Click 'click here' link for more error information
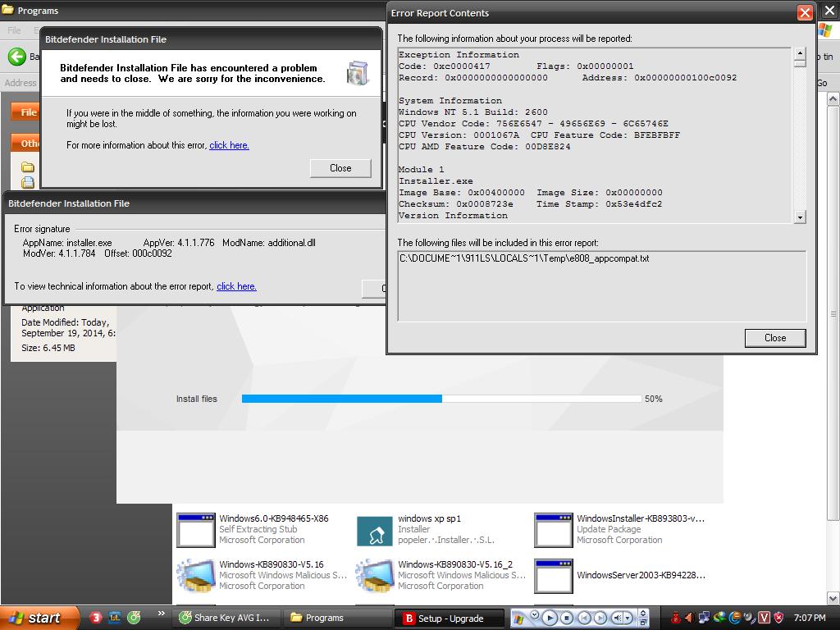This screenshot has width=840, height=630. 230,145
